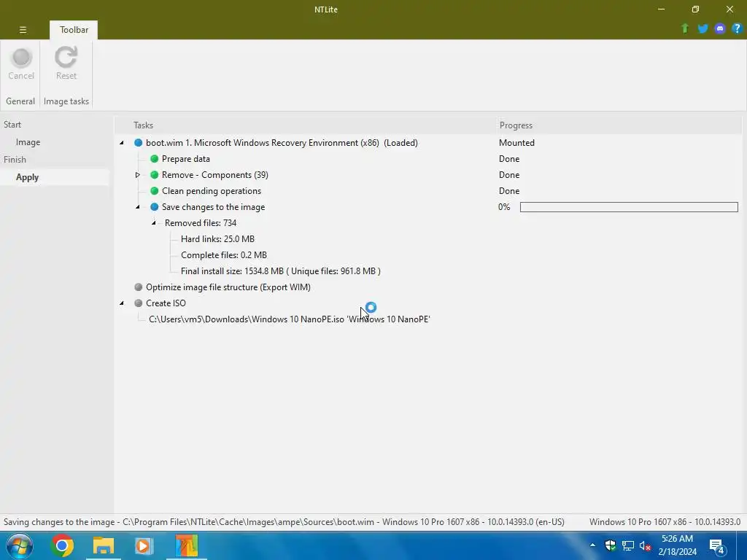Screen dimensions: 747x560
Task: Open the media player taskbar icon
Action: click(x=144, y=545)
